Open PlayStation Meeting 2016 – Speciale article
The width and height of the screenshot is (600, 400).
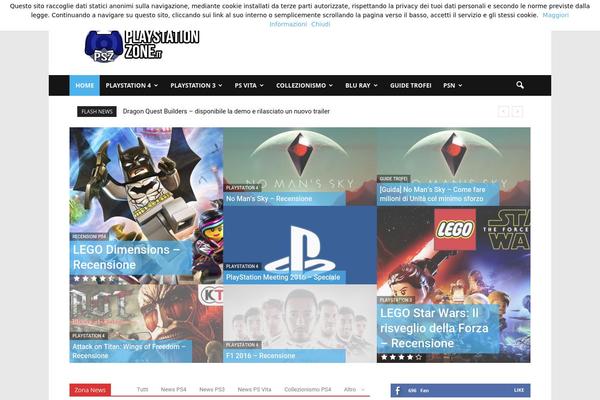pos(283,277)
